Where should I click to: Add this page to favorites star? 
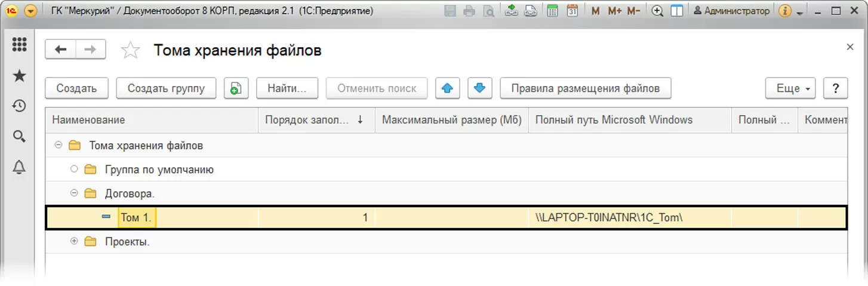(x=130, y=51)
